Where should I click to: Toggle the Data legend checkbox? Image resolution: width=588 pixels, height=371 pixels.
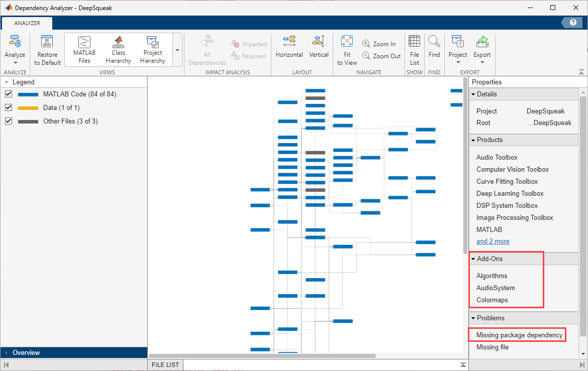click(x=9, y=107)
